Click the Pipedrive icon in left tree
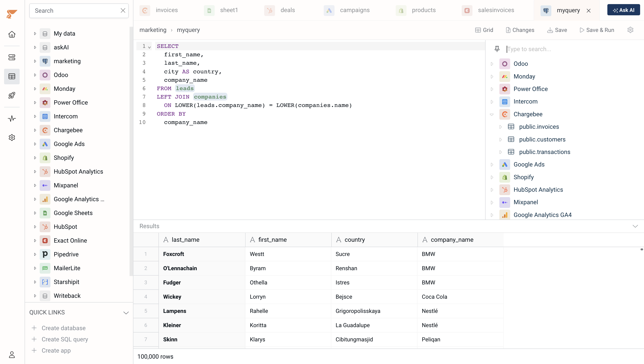 coord(45,254)
